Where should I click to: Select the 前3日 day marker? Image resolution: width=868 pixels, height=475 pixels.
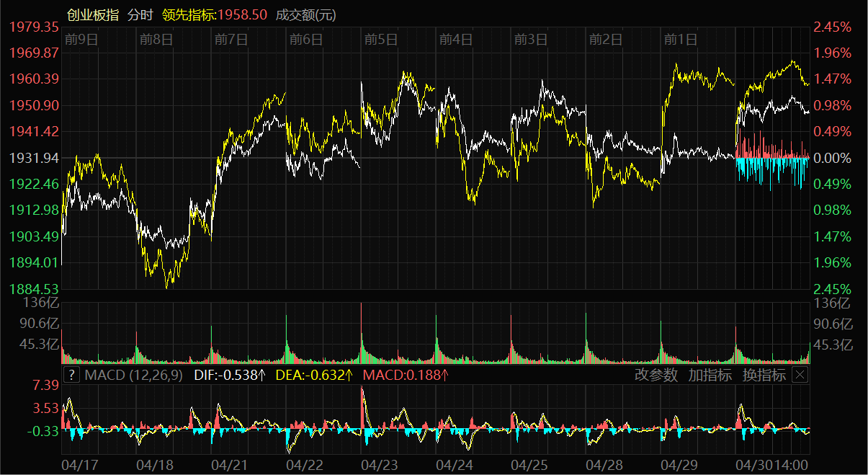pos(530,39)
